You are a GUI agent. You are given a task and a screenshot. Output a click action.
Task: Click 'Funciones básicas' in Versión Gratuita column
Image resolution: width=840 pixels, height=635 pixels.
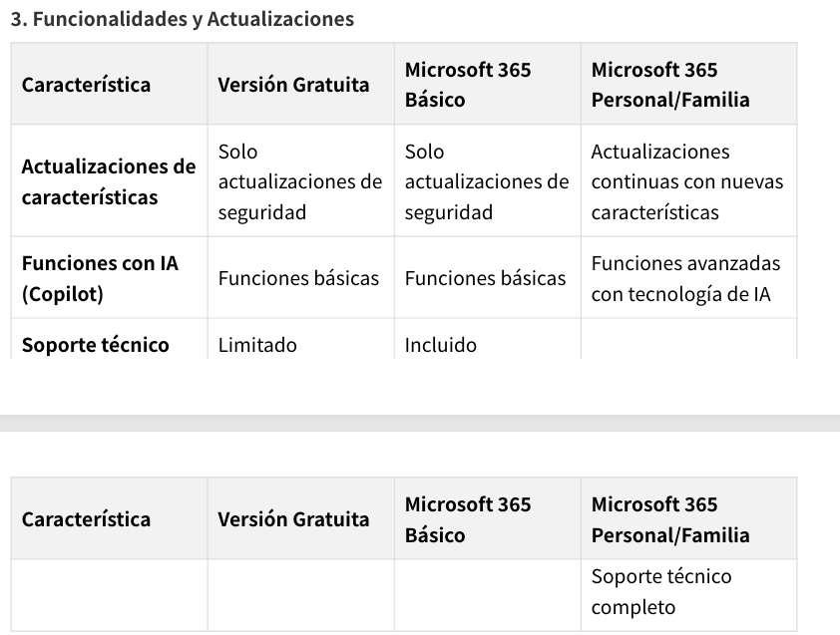298,278
